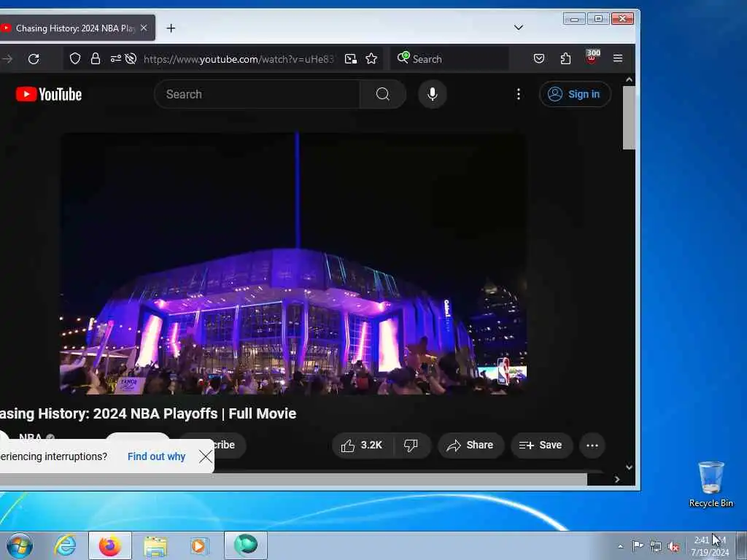
Task: Open new browser tab with plus
Action: pos(171,28)
